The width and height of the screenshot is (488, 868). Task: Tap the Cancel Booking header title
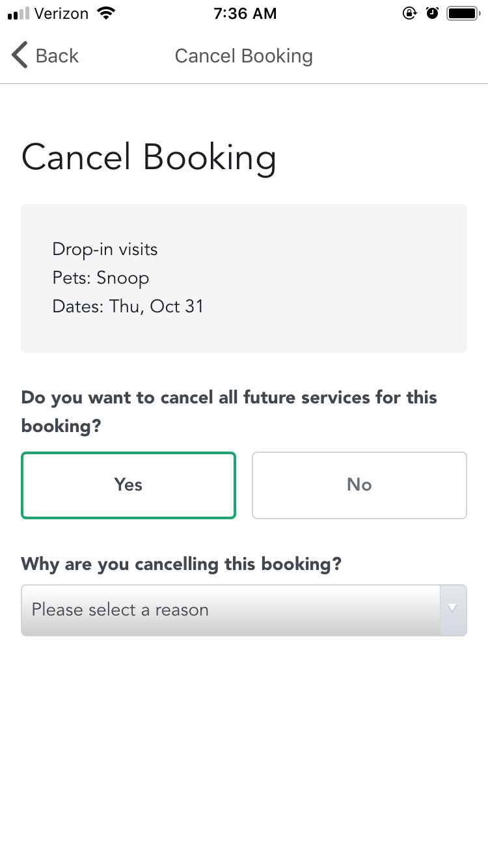243,56
